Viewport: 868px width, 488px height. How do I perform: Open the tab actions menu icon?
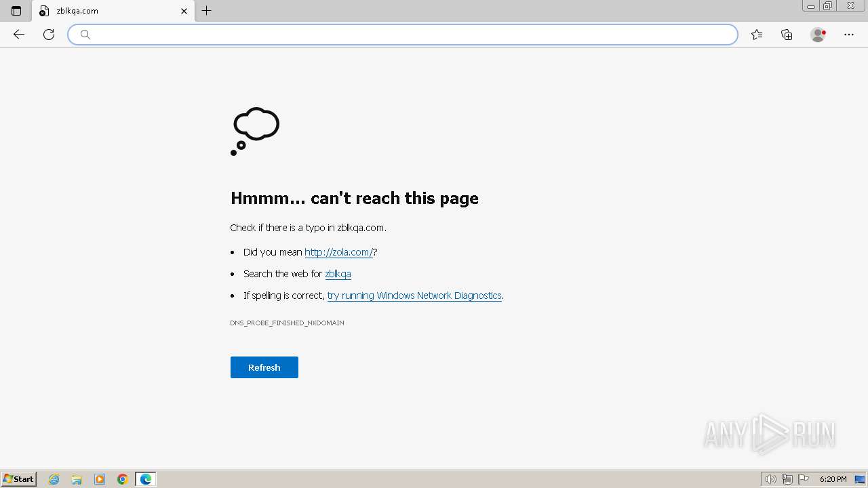(x=16, y=11)
